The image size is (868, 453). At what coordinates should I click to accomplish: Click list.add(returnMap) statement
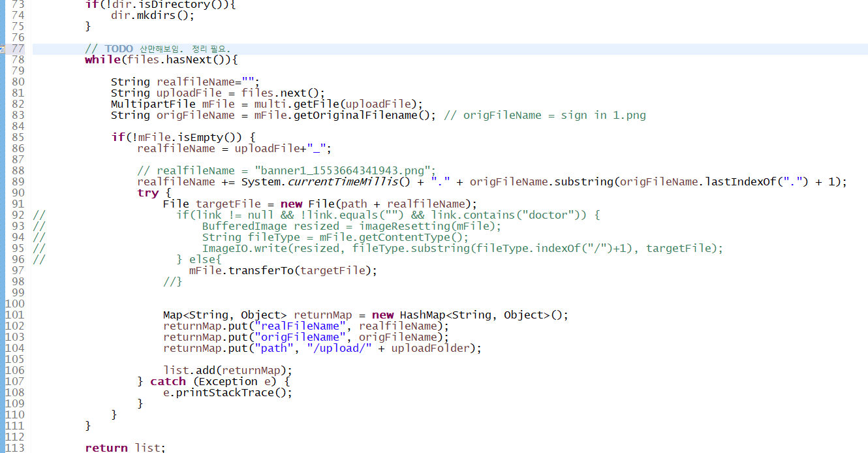click(227, 370)
